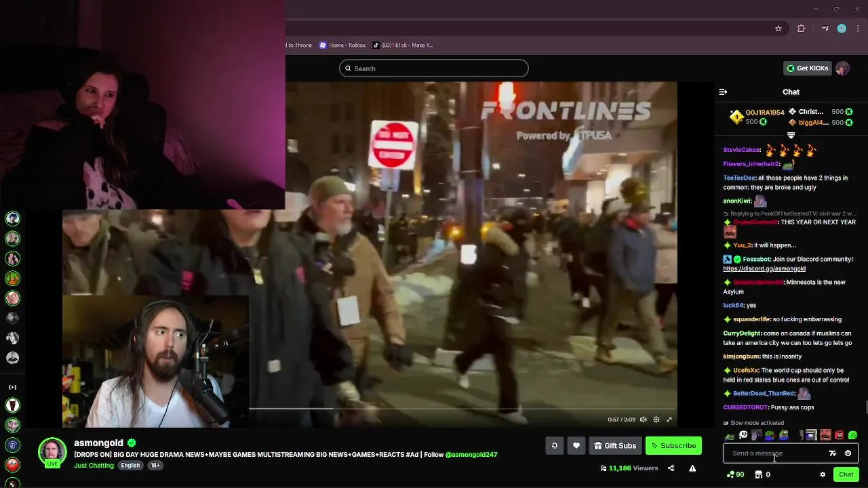Open the green-haired avatar channel in sidebar

coord(12,279)
